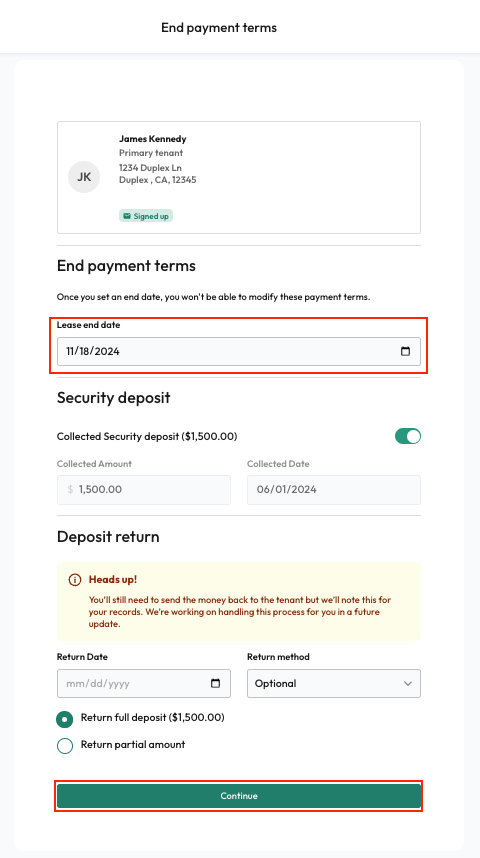Click the JK avatar circle

[84, 177]
